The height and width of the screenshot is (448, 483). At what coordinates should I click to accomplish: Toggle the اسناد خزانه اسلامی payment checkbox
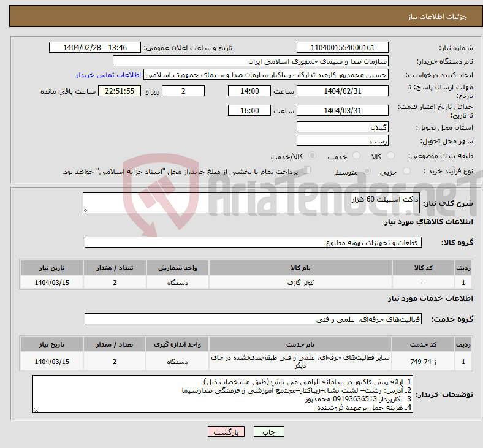[307, 170]
